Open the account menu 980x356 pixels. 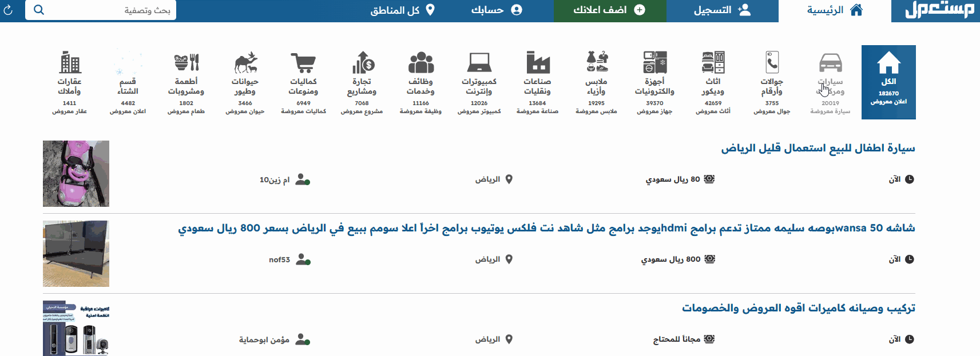496,10
